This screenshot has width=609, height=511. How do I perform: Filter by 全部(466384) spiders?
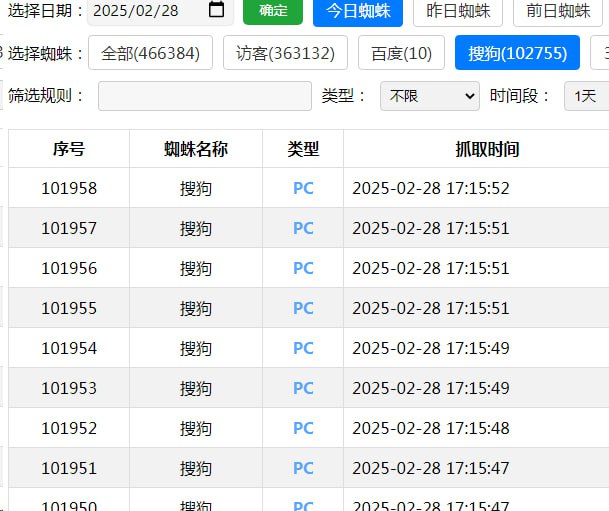(150, 53)
